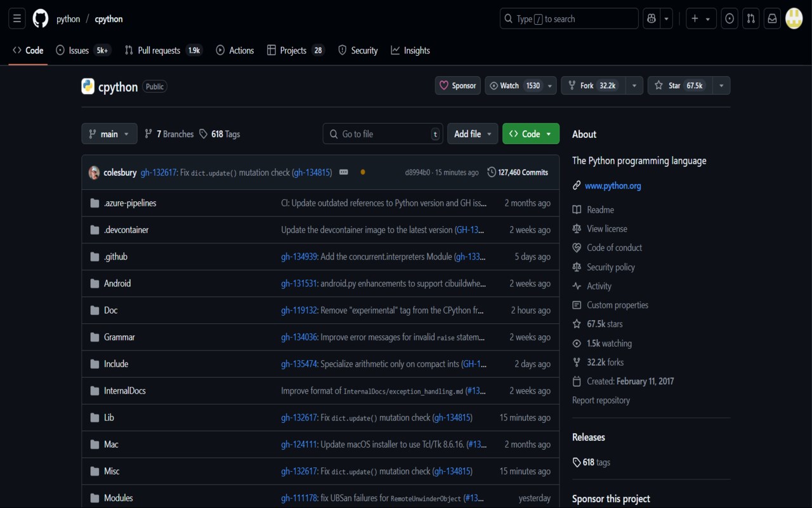Open the Security tab
This screenshot has height=508, width=812.
358,50
